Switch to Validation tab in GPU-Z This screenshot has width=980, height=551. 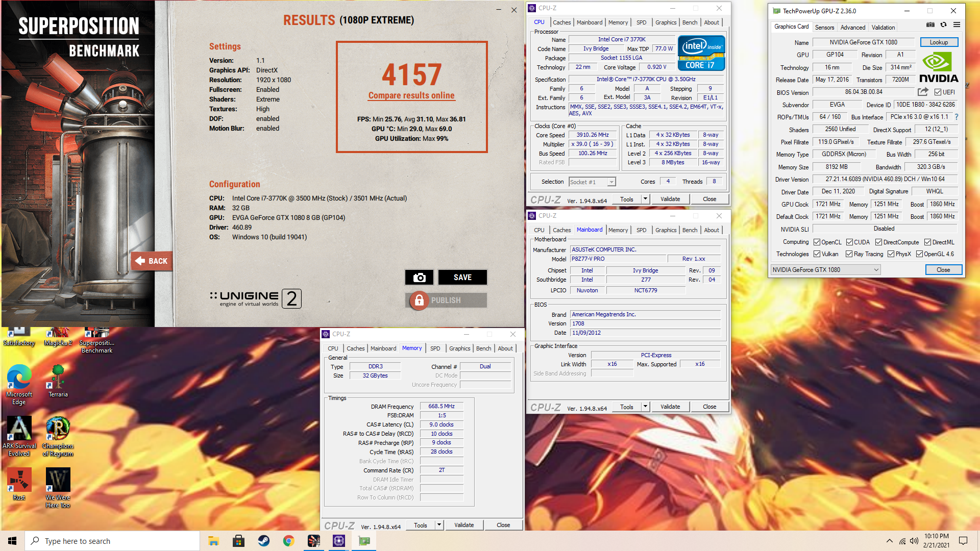pos(883,28)
